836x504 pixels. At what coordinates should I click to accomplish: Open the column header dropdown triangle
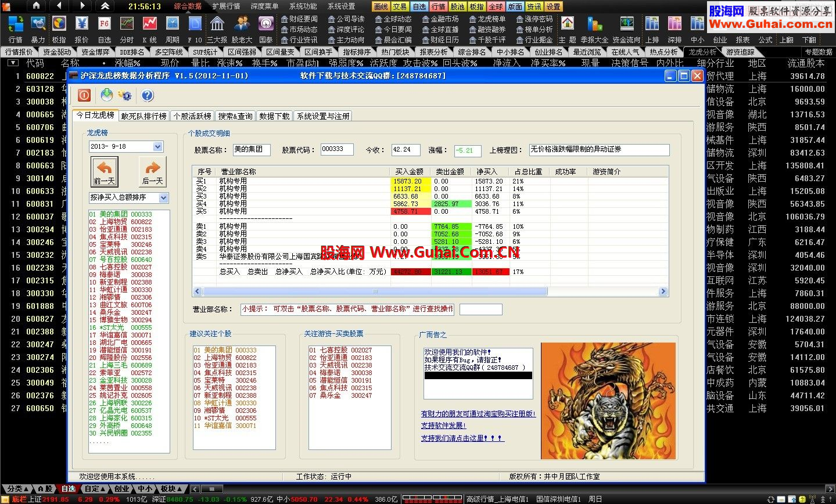(x=13, y=63)
